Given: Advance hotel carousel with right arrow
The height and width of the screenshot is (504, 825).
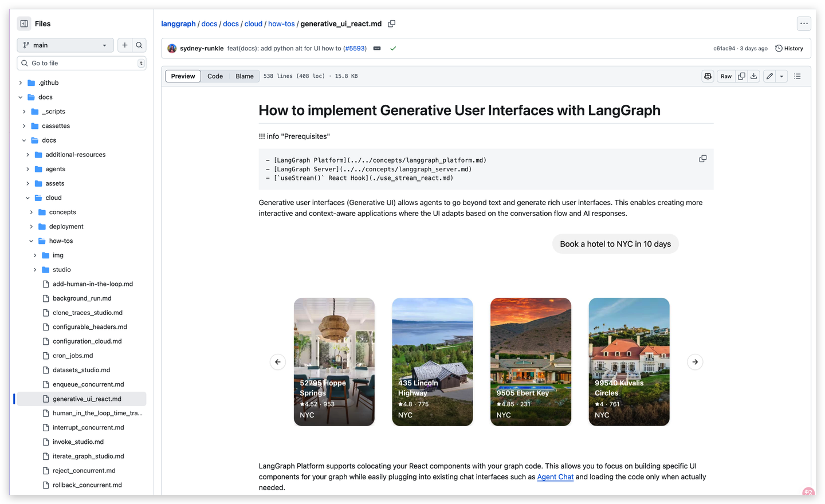Looking at the screenshot, I should coord(695,362).
